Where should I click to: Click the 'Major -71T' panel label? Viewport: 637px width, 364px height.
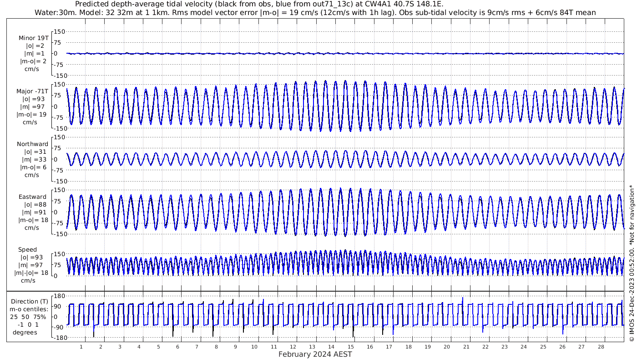point(32,91)
